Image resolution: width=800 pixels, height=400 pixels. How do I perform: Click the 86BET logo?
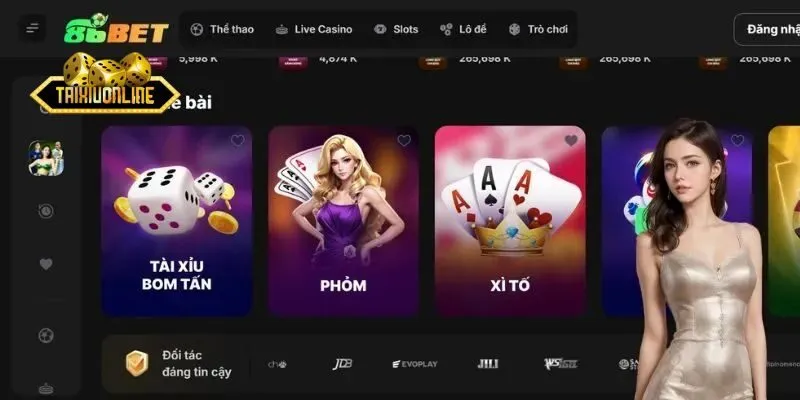116,29
